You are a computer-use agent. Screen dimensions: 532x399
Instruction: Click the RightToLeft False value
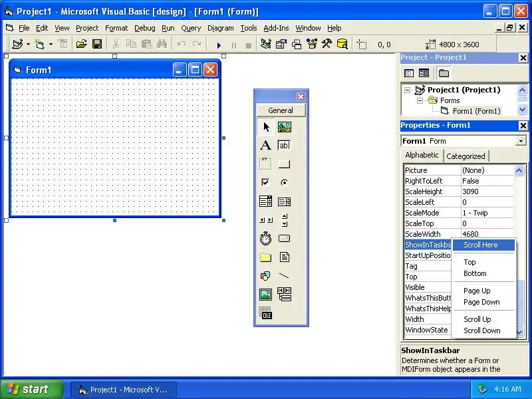coord(487,181)
